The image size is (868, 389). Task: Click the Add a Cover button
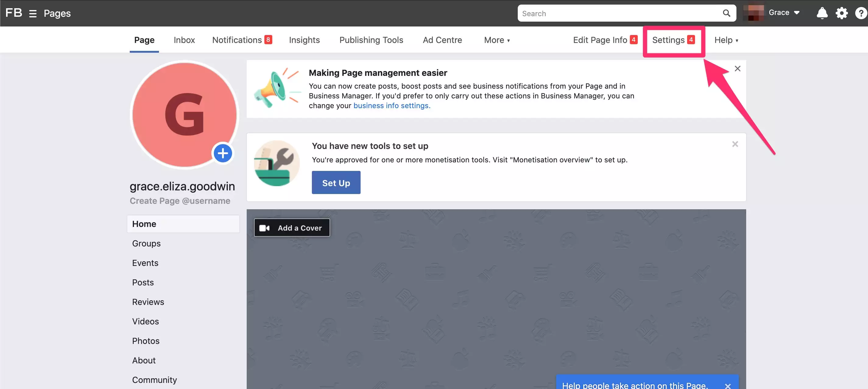(292, 228)
